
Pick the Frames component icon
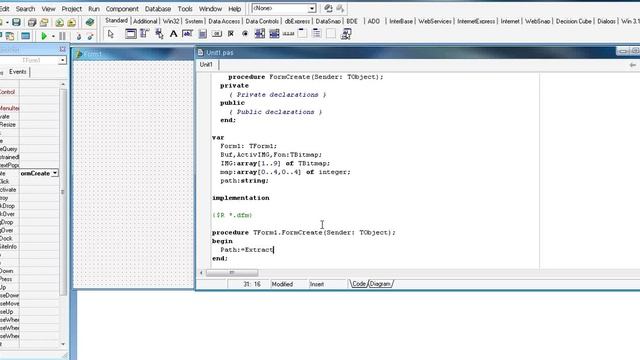(131, 34)
